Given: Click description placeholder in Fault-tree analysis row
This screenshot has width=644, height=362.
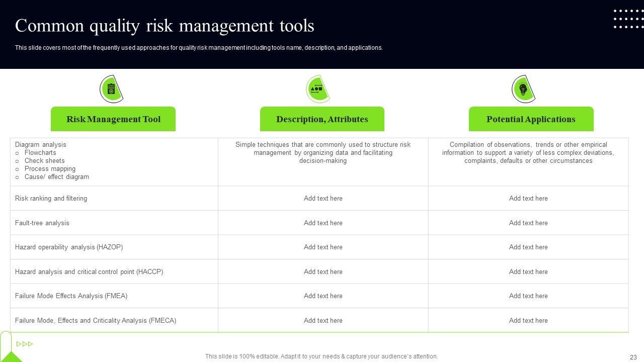Looking at the screenshot, I should pyautogui.click(x=323, y=223).
